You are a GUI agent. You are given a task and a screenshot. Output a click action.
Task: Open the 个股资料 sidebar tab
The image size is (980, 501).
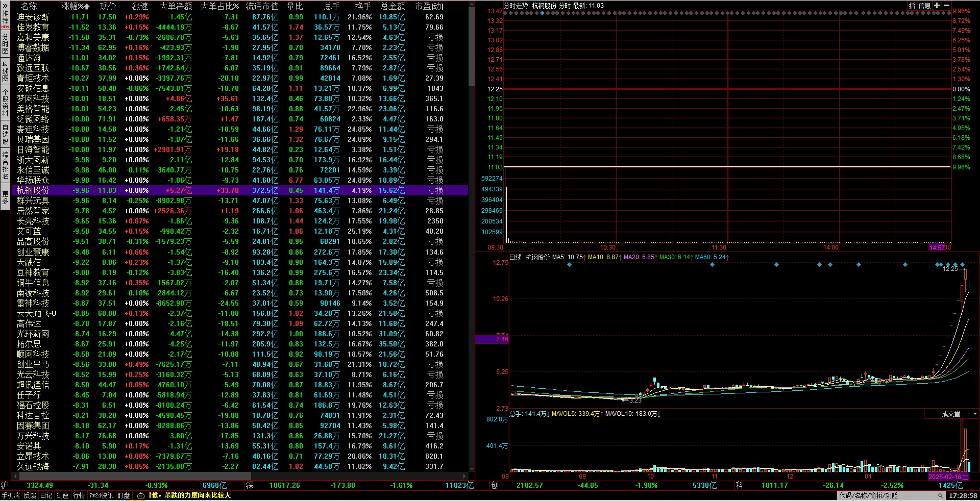pyautogui.click(x=5, y=104)
